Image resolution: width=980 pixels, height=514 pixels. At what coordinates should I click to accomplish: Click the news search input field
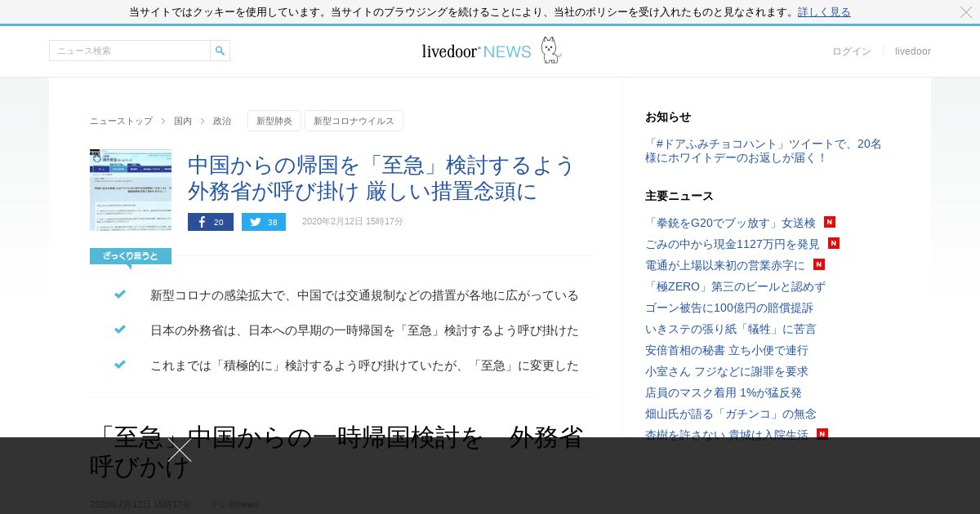(130, 51)
